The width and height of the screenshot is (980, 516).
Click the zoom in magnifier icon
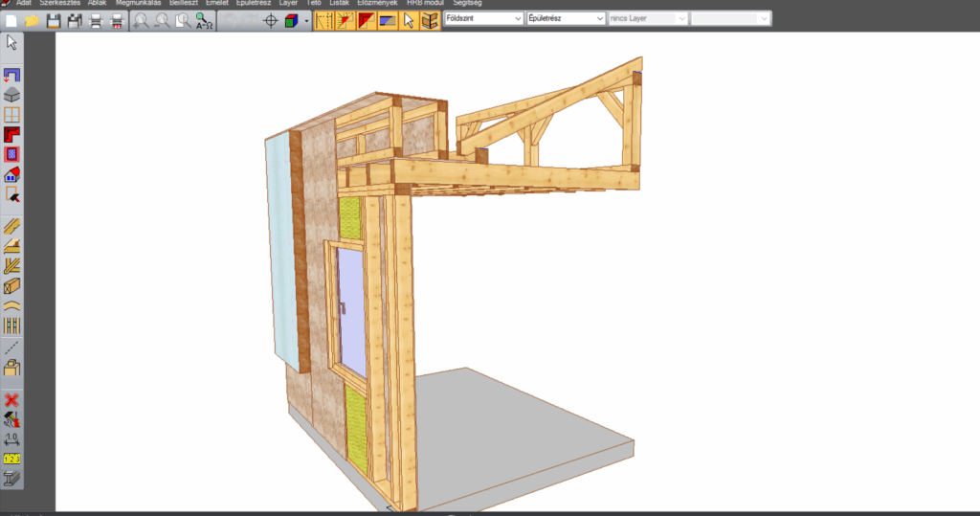142,20
